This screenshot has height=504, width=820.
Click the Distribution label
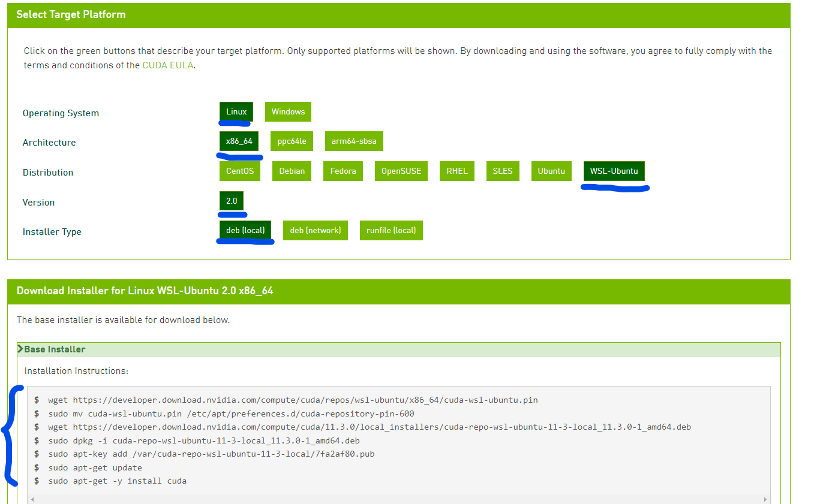click(x=48, y=173)
